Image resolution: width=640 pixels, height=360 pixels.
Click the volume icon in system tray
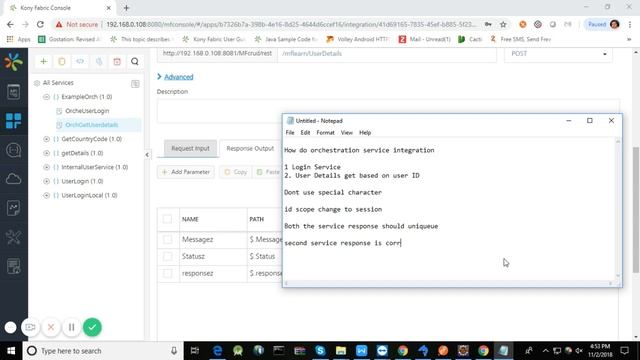tap(579, 351)
